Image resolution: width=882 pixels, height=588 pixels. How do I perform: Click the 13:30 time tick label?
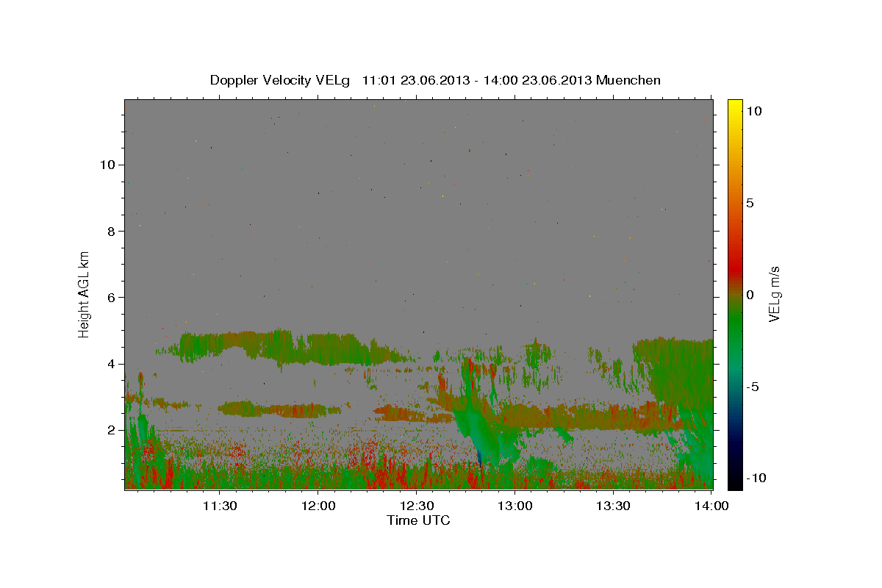click(614, 506)
